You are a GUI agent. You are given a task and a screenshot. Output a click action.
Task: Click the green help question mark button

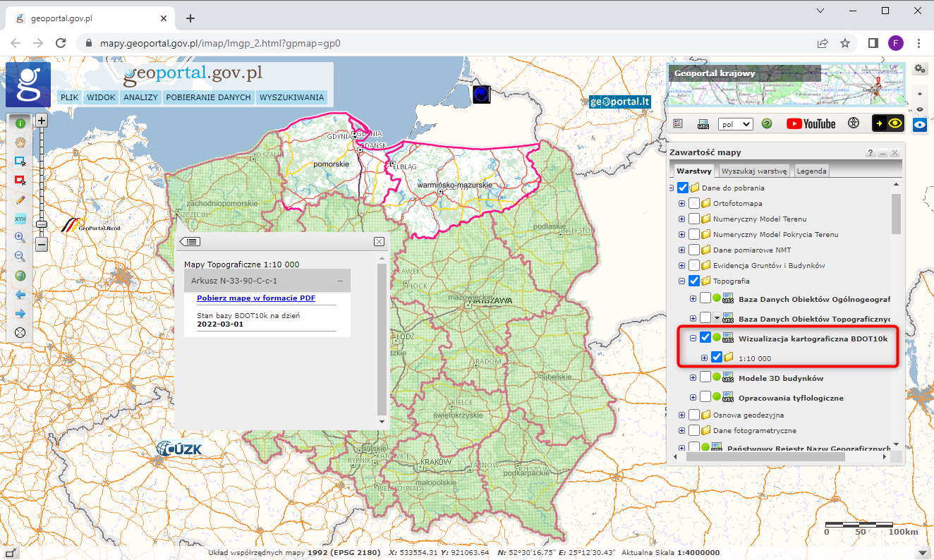(766, 123)
